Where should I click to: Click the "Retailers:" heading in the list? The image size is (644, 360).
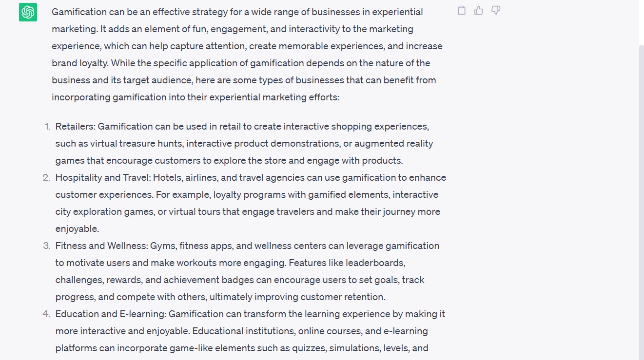(76, 127)
